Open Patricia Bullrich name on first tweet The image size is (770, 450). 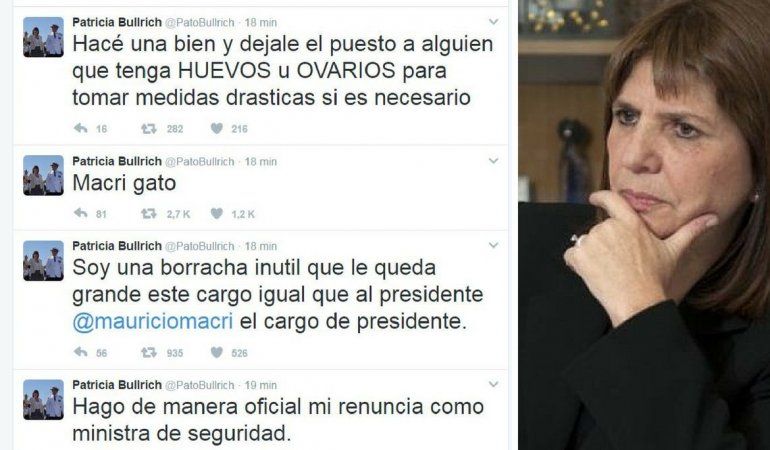(x=117, y=22)
